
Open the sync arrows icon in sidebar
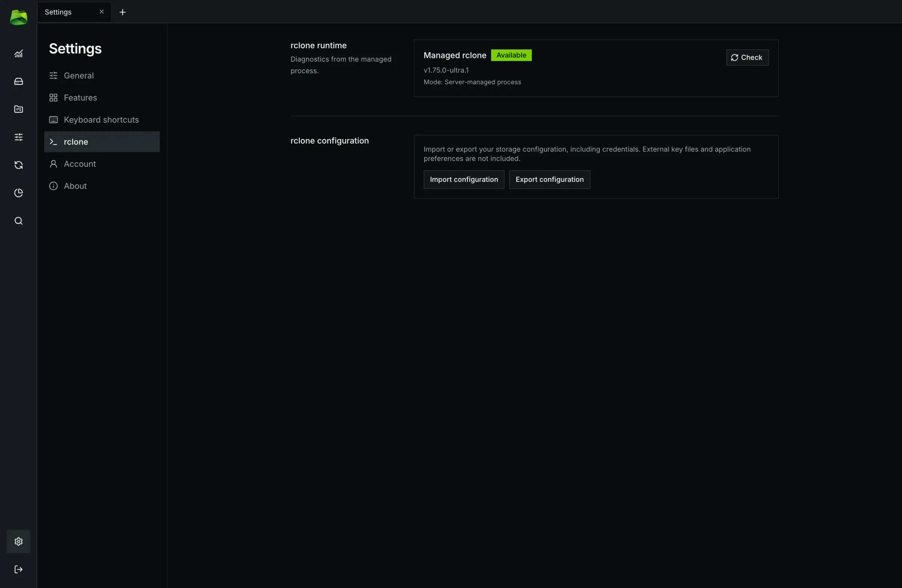click(x=18, y=165)
